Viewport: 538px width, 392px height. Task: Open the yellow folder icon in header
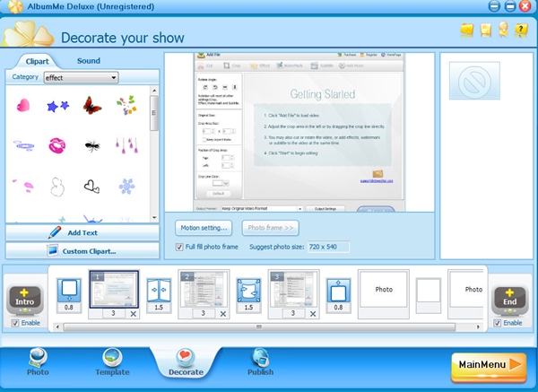pyautogui.click(x=467, y=30)
